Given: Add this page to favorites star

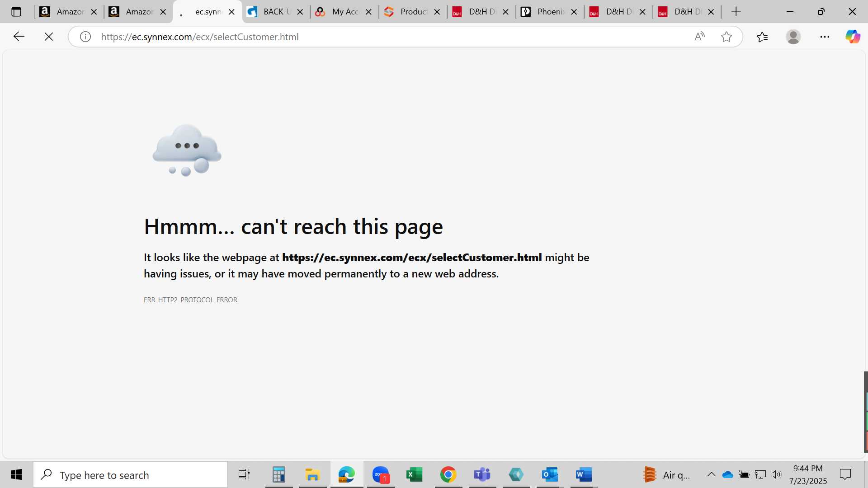Looking at the screenshot, I should 726,37.
